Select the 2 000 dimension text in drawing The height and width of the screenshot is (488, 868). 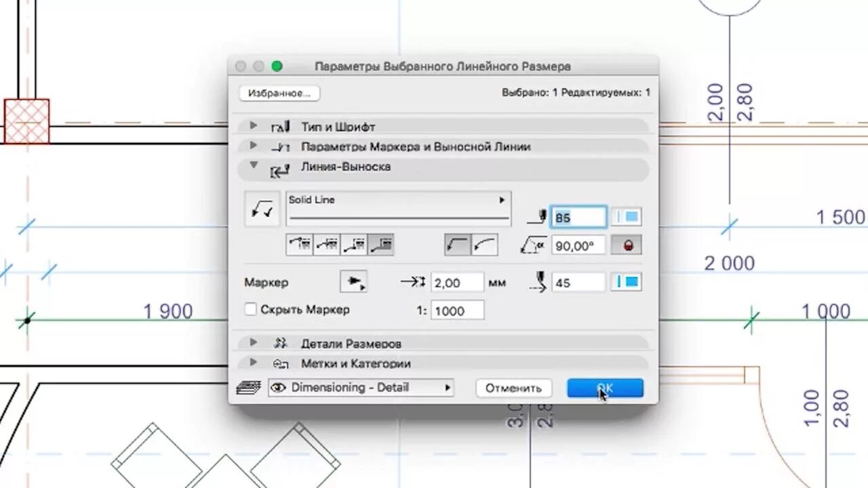pos(730,263)
